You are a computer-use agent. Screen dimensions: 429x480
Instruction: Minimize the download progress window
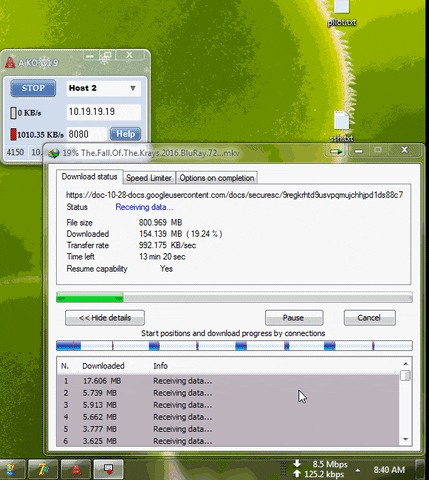tap(359, 151)
